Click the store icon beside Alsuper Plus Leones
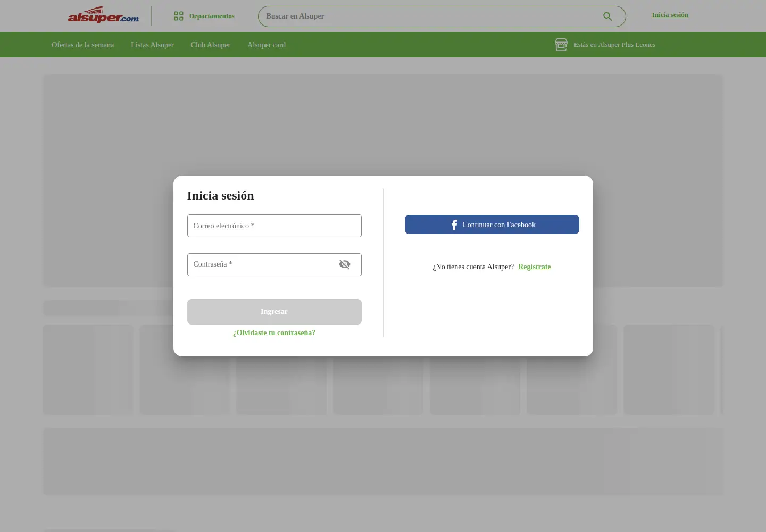The image size is (766, 532). (561, 45)
